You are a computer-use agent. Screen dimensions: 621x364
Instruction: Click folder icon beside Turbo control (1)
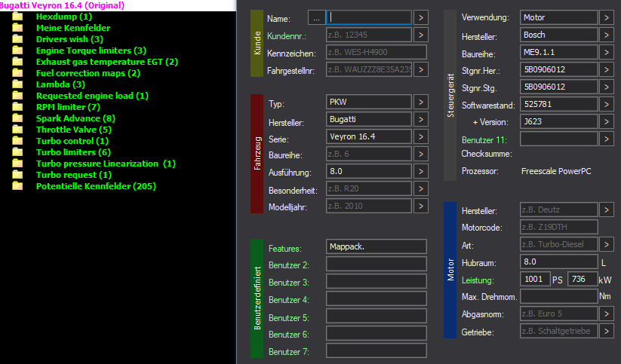coord(17,140)
